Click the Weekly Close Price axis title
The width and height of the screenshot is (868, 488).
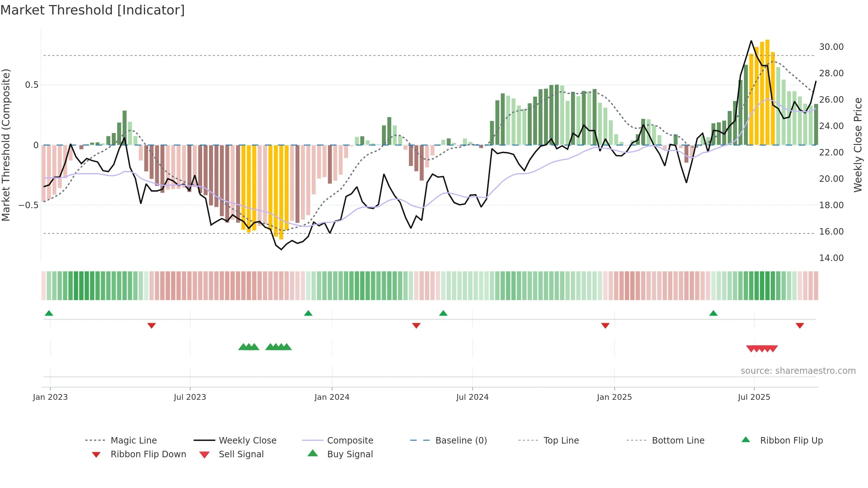(x=858, y=145)
